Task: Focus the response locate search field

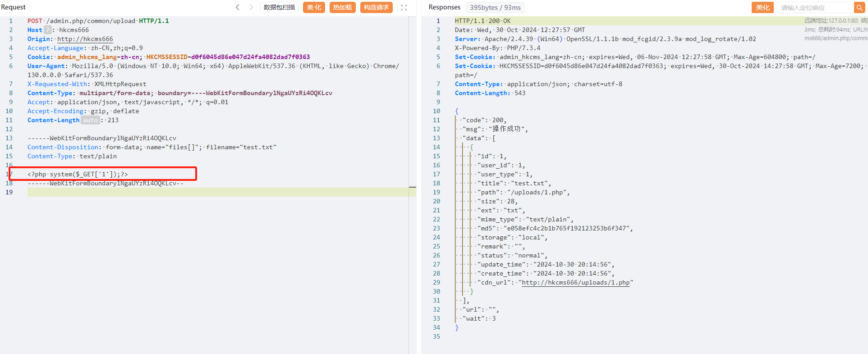Action: click(814, 8)
